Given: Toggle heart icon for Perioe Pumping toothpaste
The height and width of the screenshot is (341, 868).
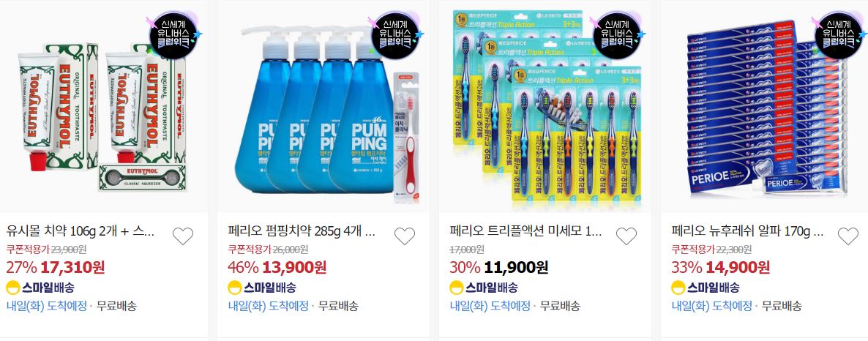Looking at the screenshot, I should (x=405, y=236).
